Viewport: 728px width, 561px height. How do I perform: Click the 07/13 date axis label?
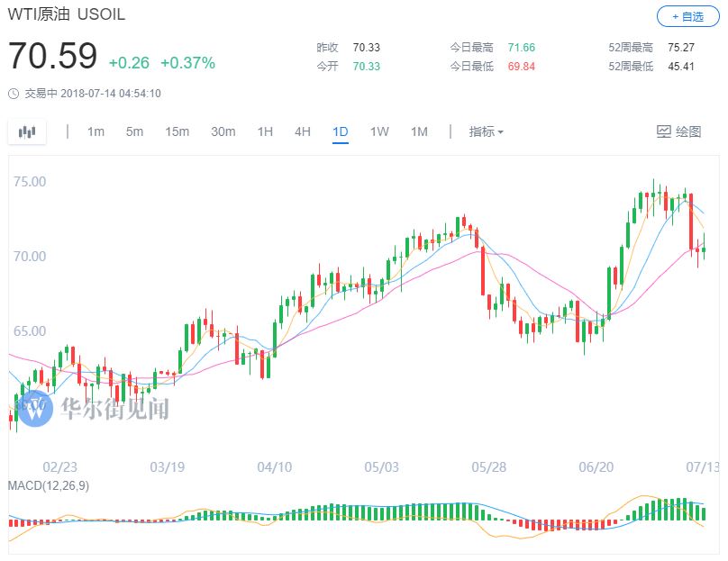point(702,467)
